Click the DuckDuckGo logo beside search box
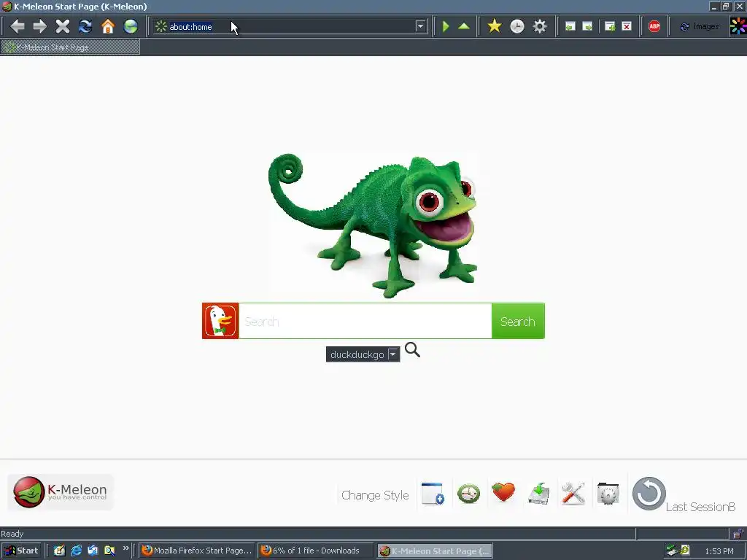This screenshot has width=747, height=560. 220,321
